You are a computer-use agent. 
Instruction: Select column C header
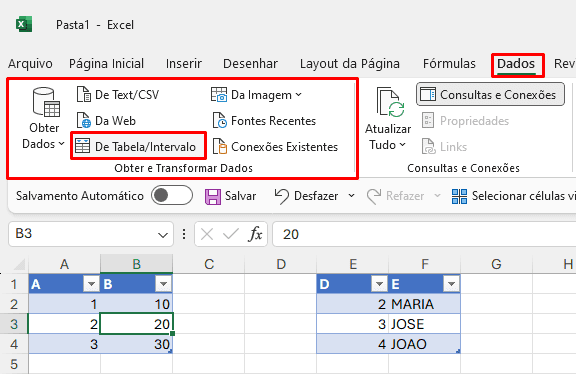coord(209,264)
